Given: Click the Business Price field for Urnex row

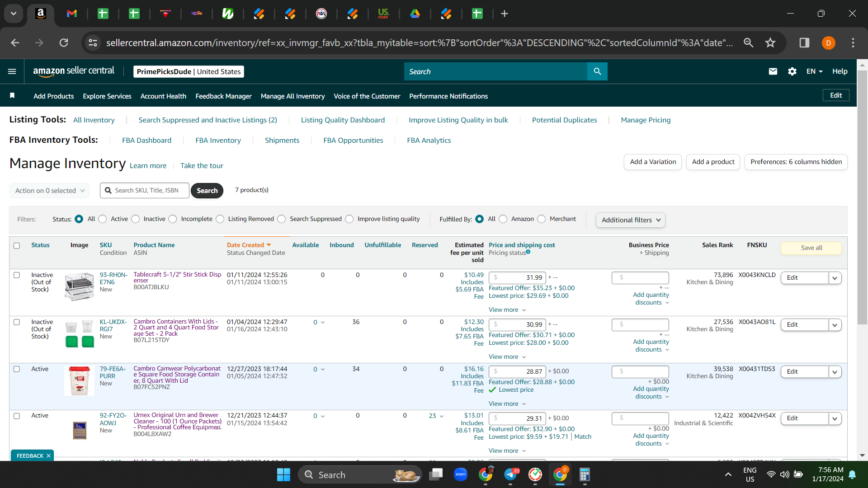Looking at the screenshot, I should point(640,418).
